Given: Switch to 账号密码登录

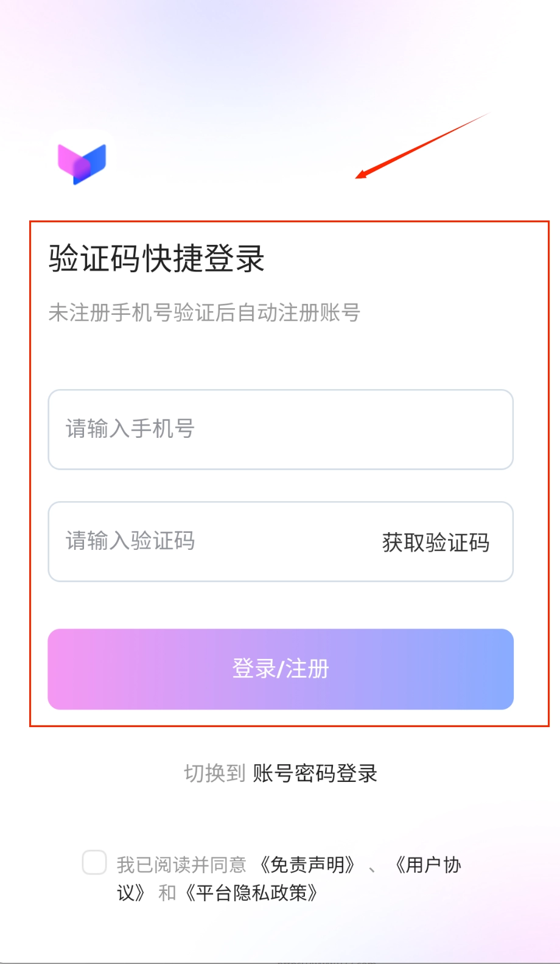Looking at the screenshot, I should [315, 773].
